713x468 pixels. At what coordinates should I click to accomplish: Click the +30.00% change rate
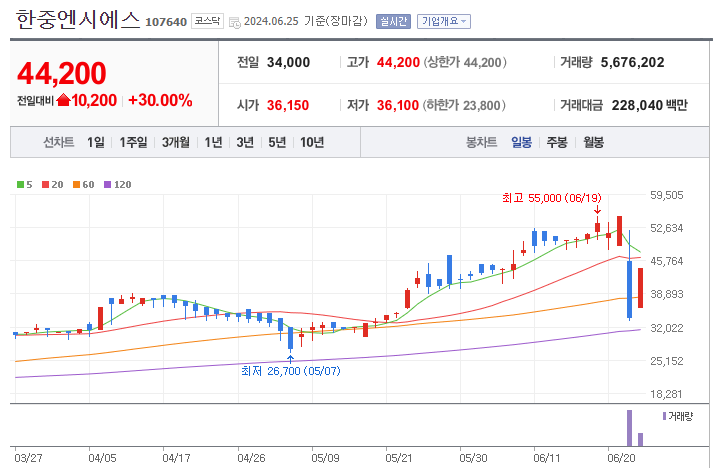point(161,101)
